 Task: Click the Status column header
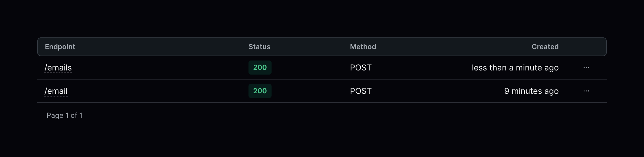[259, 47]
